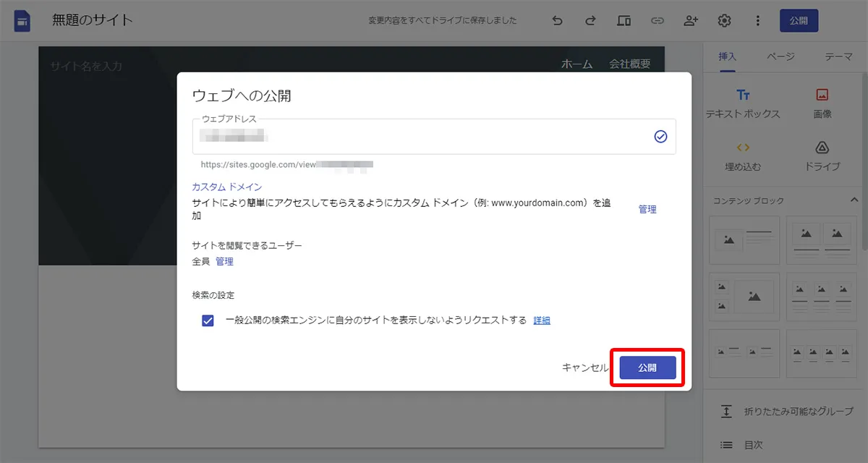Screen dimensions: 868x463
Task: Click the redo icon
Action: pyautogui.click(x=590, y=20)
